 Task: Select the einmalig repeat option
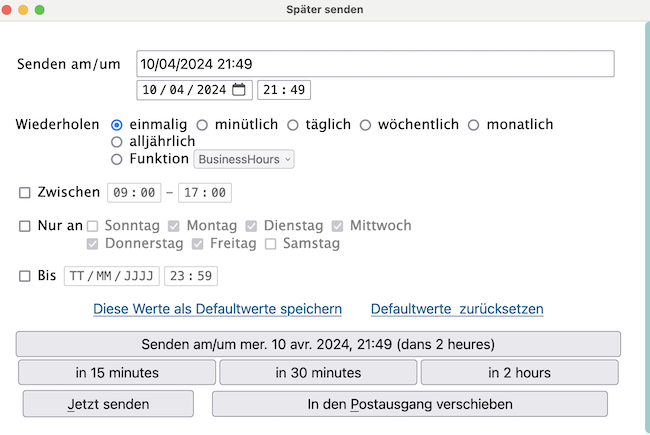point(117,125)
